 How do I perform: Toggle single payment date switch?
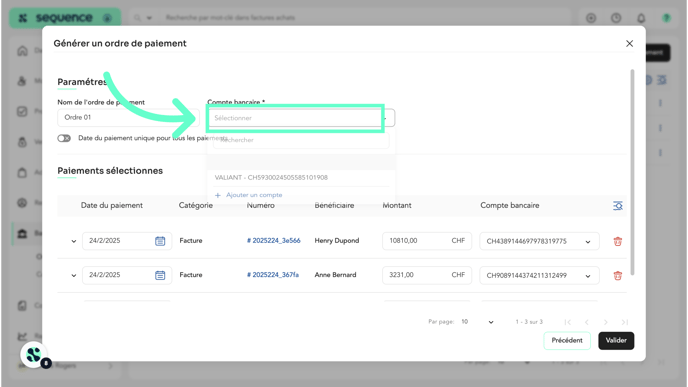tap(64, 138)
